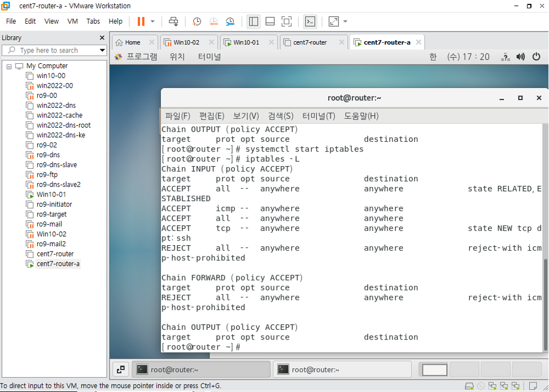This screenshot has height=392, width=549.
Task: Open the stretch guest dropdown arrow
Action: pos(345,21)
